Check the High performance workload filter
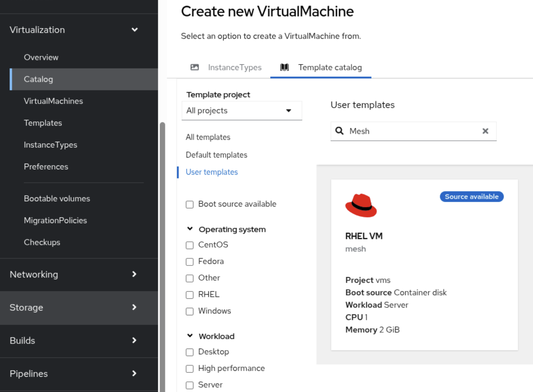The width and height of the screenshot is (533, 392). [x=189, y=369]
